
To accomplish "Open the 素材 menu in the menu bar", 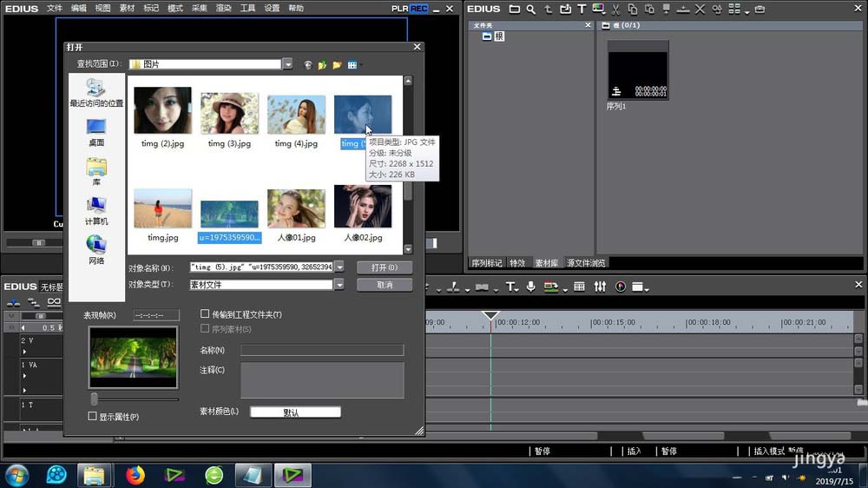I will click(x=127, y=8).
